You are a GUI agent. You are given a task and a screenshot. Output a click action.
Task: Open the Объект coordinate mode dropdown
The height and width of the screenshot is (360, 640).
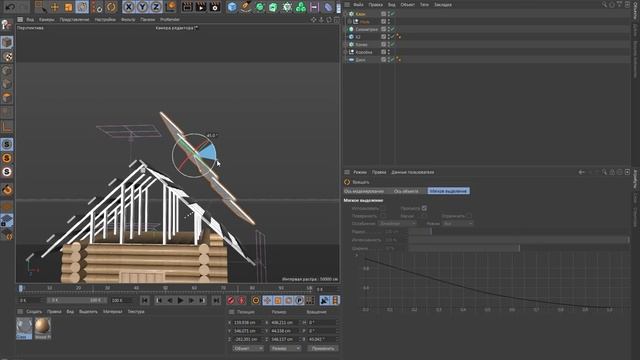248,349
